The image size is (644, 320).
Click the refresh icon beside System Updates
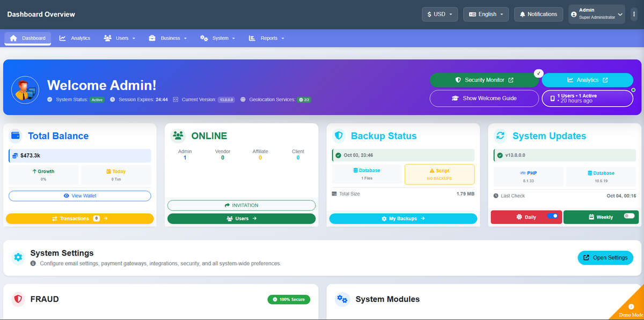[500, 136]
